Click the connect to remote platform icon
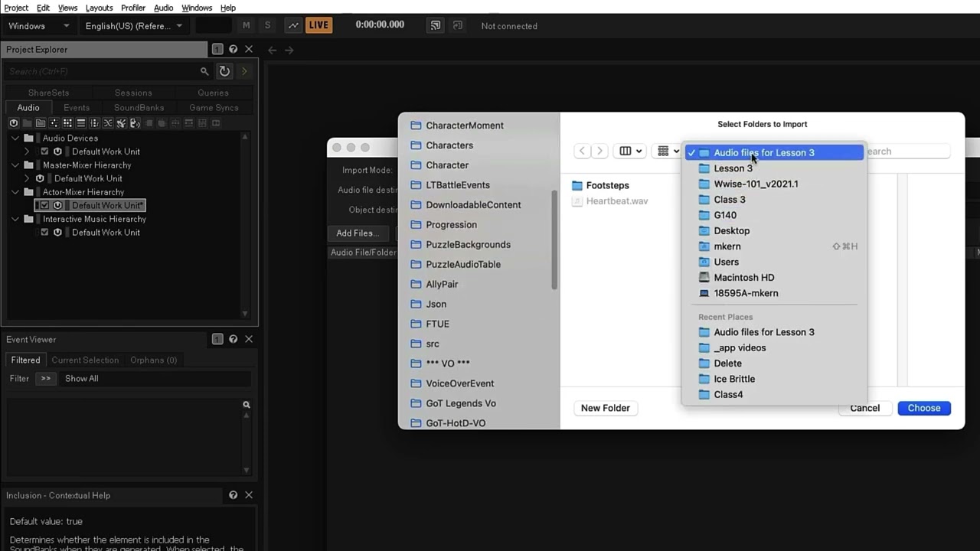The height and width of the screenshot is (551, 980). click(436, 25)
